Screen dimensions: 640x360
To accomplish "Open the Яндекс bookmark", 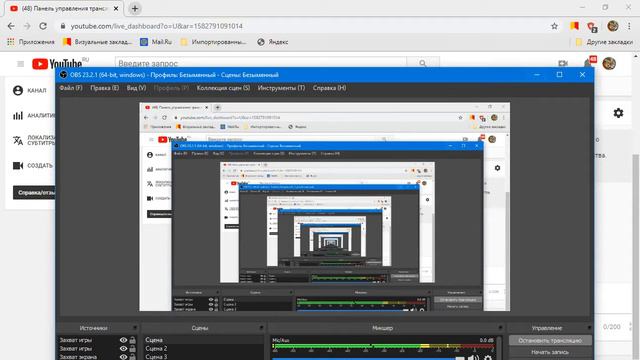I will point(273,42).
